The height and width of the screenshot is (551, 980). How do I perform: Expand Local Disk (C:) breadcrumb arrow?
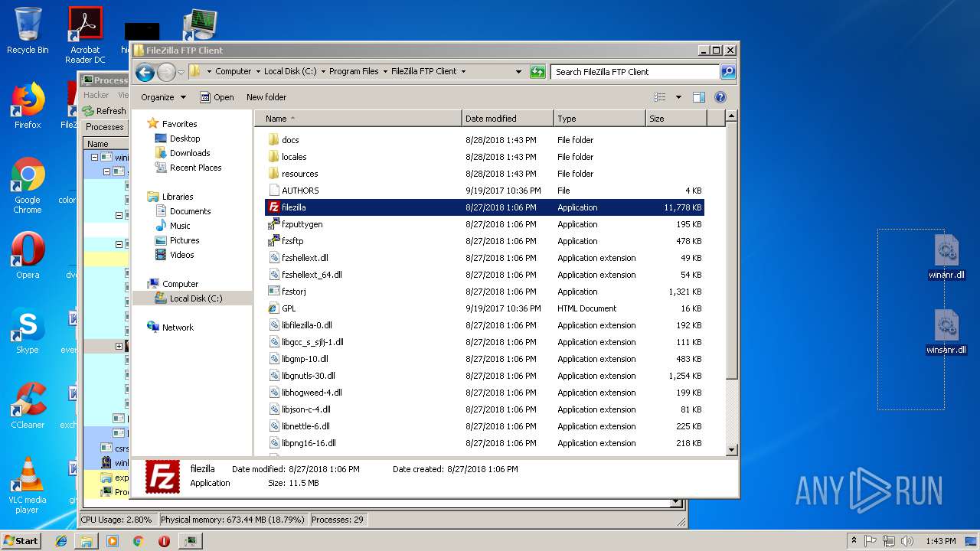pos(323,71)
